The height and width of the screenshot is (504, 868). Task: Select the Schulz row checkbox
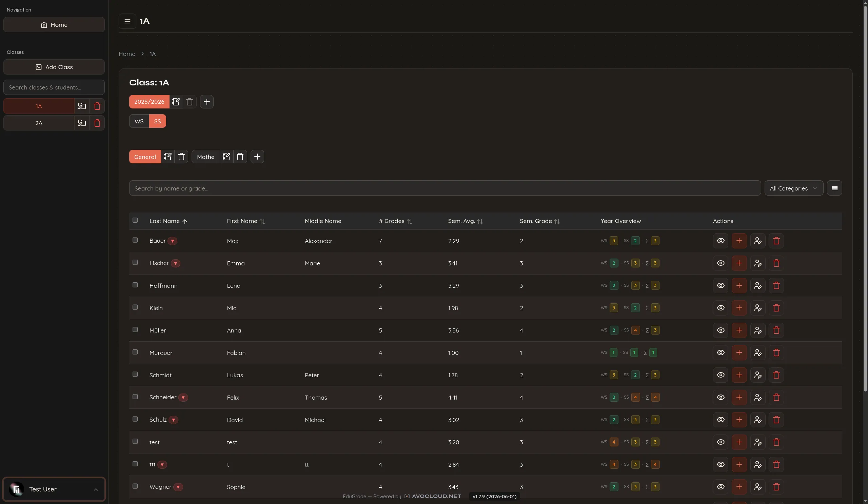pyautogui.click(x=135, y=419)
